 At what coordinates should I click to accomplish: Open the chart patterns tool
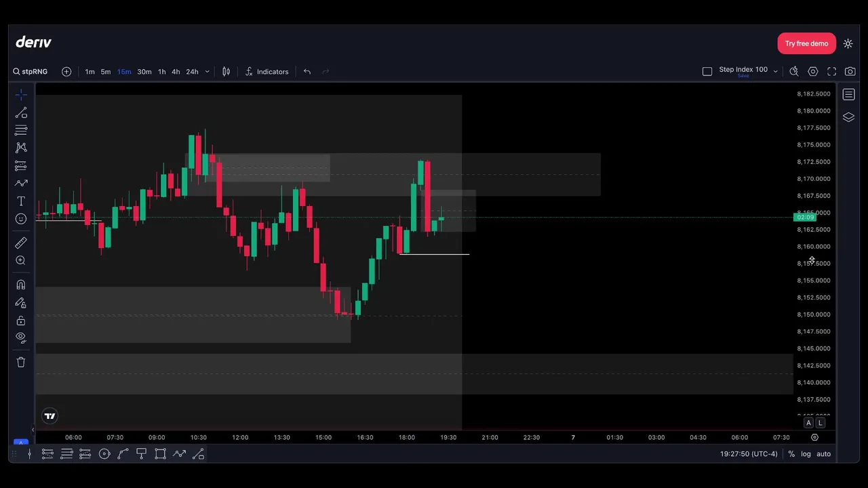[21, 148]
